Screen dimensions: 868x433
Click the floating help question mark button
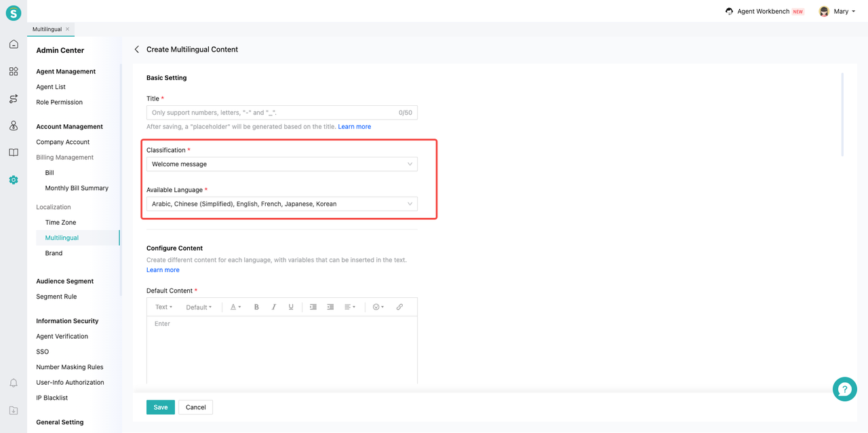[844, 389]
